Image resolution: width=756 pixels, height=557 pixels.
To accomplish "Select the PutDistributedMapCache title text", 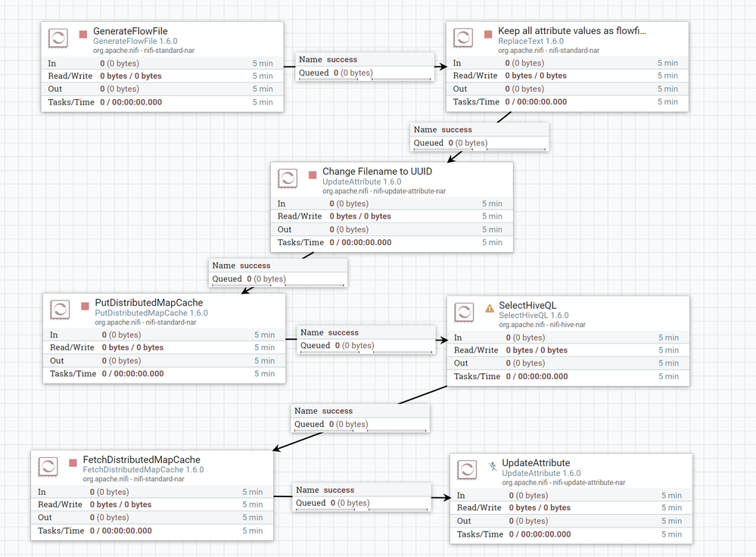I will (x=149, y=303).
